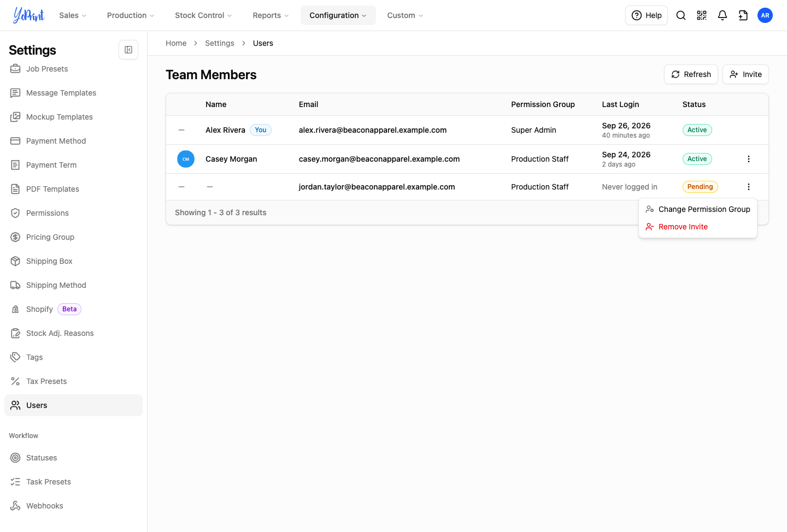787x532 pixels.
Task: Collapse the Settings sidebar panel
Action: (128, 50)
